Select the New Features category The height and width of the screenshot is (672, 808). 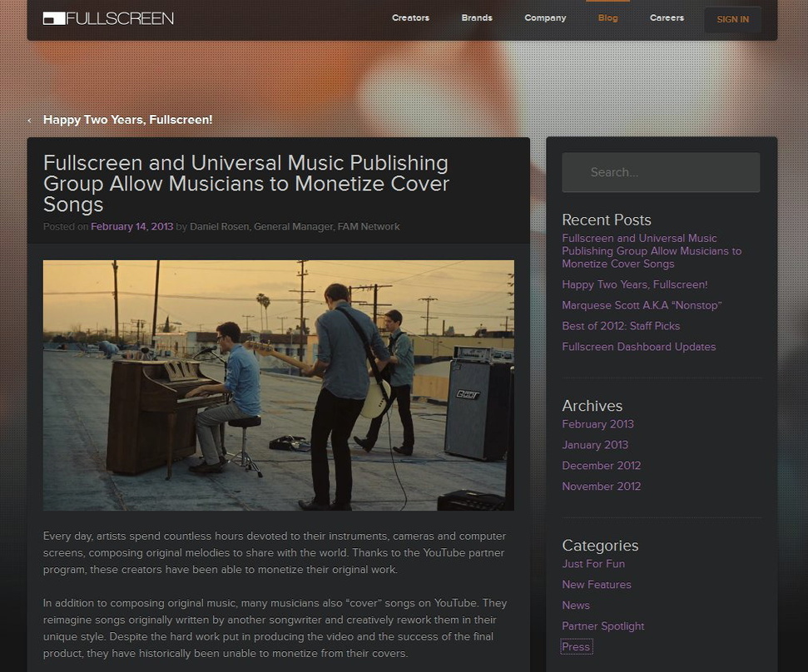pyautogui.click(x=596, y=585)
